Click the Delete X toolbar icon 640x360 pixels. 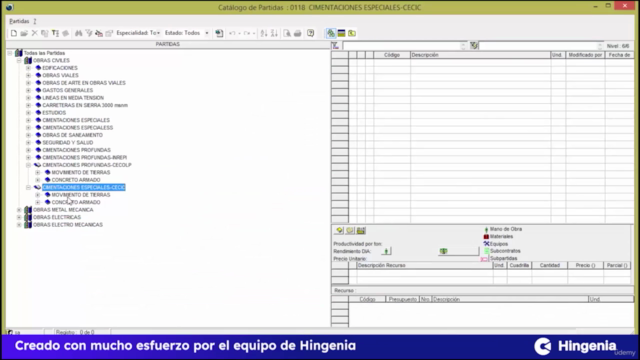[x=35, y=33]
